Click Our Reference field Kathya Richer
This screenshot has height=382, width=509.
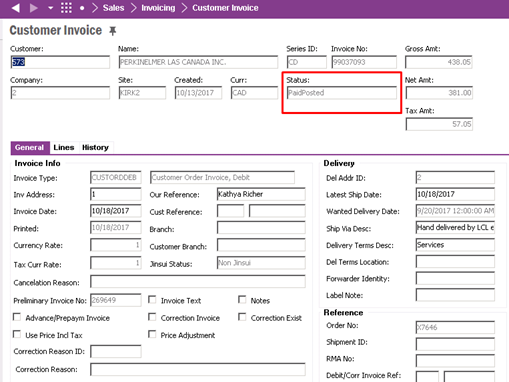coord(261,194)
